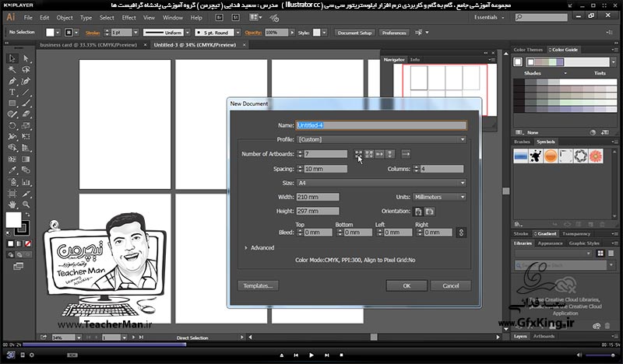
Task: Select the Hand tool
Action: pos(12,205)
